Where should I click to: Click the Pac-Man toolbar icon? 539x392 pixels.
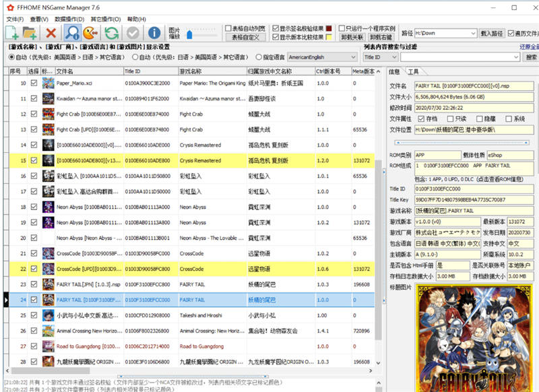tap(90, 33)
